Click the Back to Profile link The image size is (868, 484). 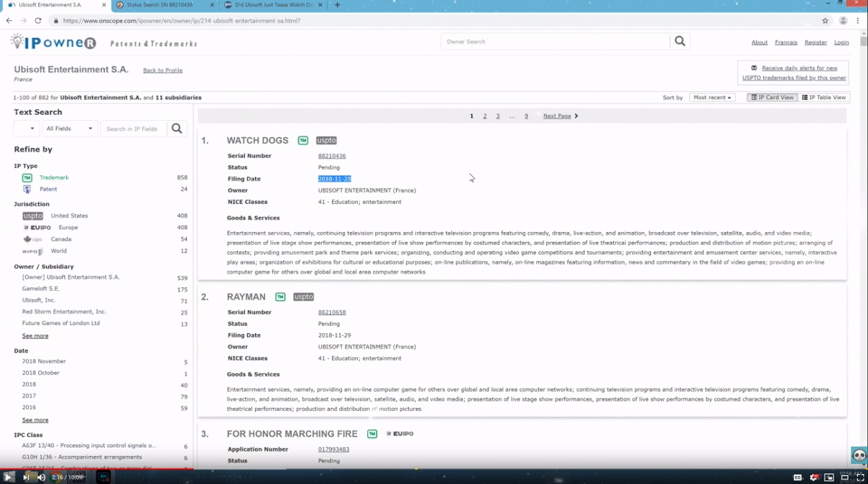163,70
